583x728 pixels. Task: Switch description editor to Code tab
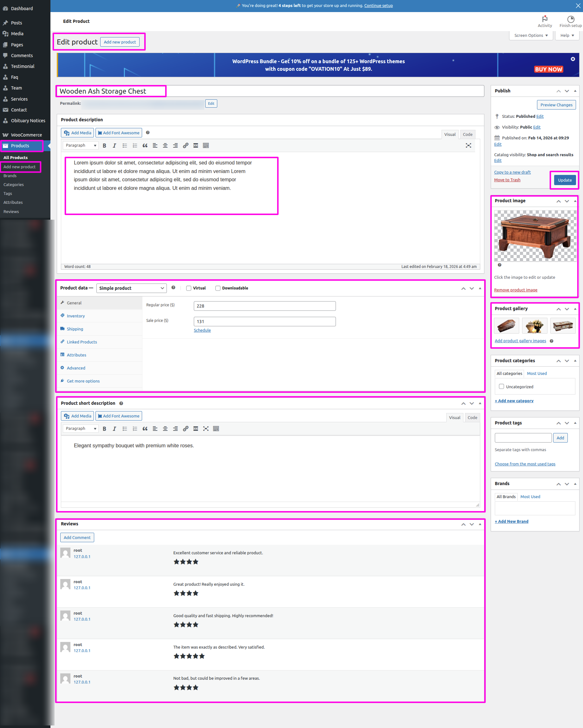pos(467,134)
